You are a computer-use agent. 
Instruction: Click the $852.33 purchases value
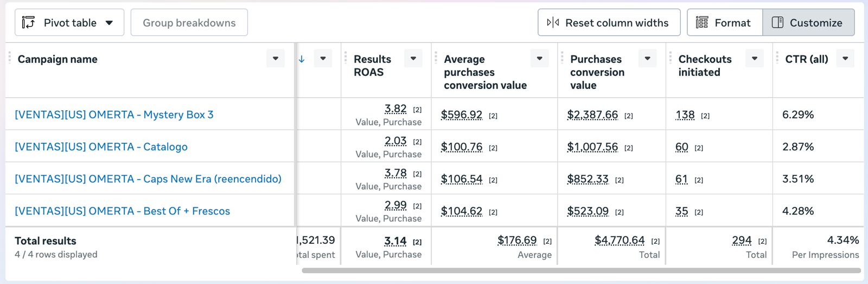pos(588,179)
